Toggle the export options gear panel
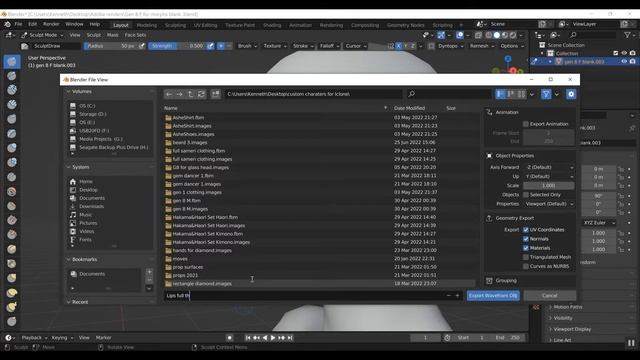This screenshot has width=640, height=360. (x=571, y=94)
